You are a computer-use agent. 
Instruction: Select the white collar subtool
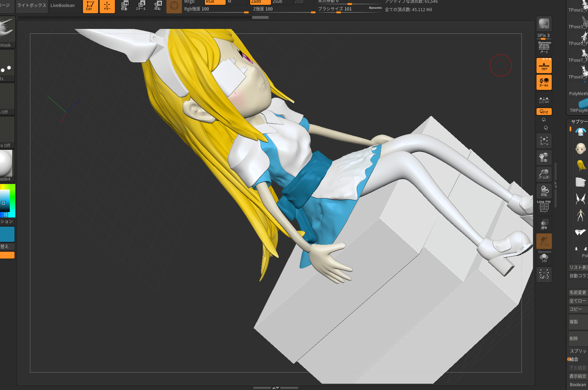[x=580, y=232]
